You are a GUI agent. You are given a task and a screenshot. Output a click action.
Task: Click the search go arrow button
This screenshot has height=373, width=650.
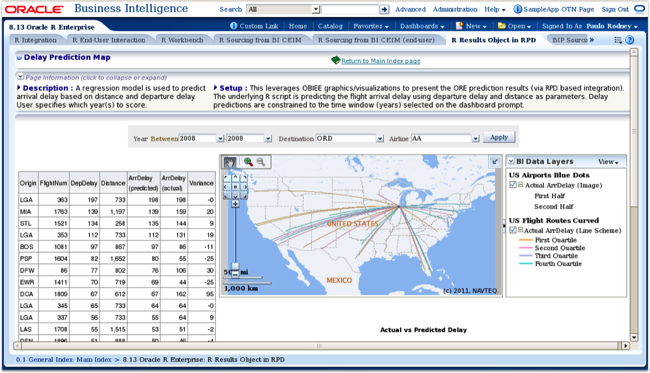pos(384,9)
